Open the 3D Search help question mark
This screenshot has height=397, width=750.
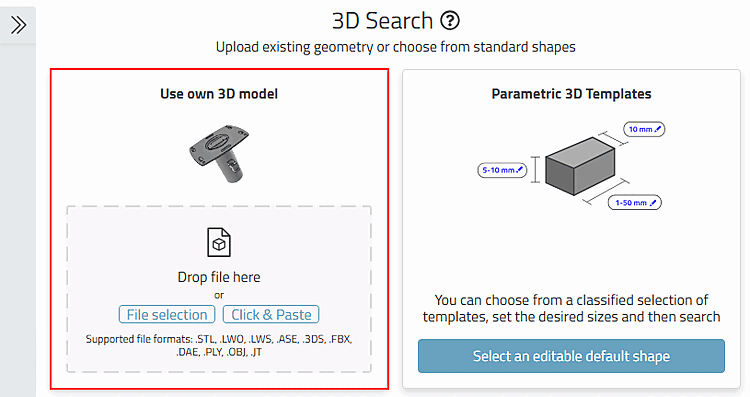click(450, 21)
